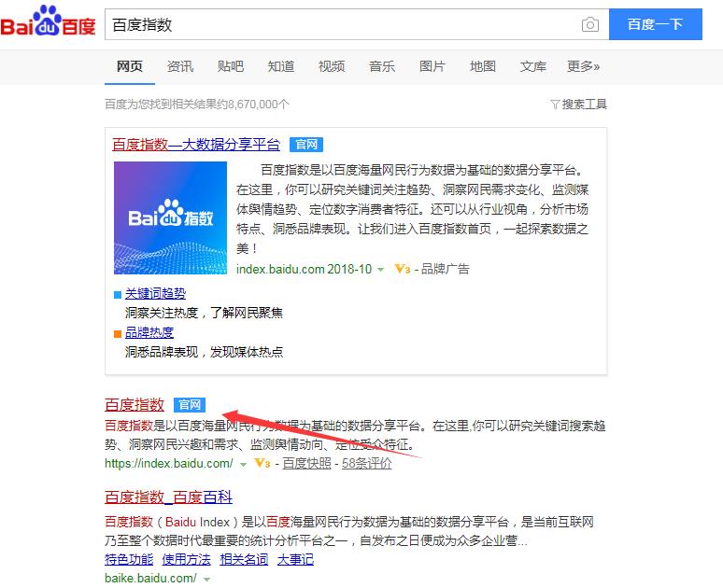Click the Baidu logo
The width and height of the screenshot is (723, 588).
click(48, 21)
